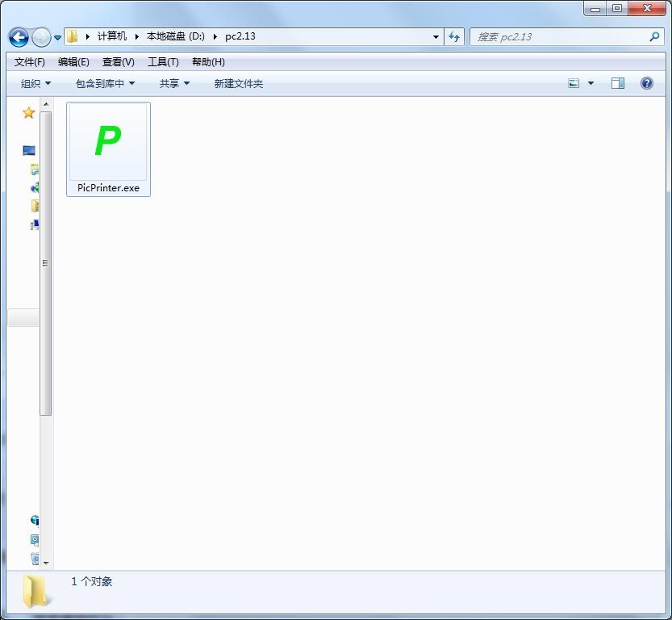The height and width of the screenshot is (620, 672).
Task: Click the change view icon
Action: [574, 83]
